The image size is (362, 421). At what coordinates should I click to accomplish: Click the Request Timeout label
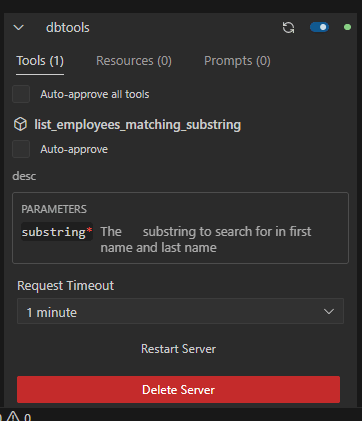pos(66,286)
